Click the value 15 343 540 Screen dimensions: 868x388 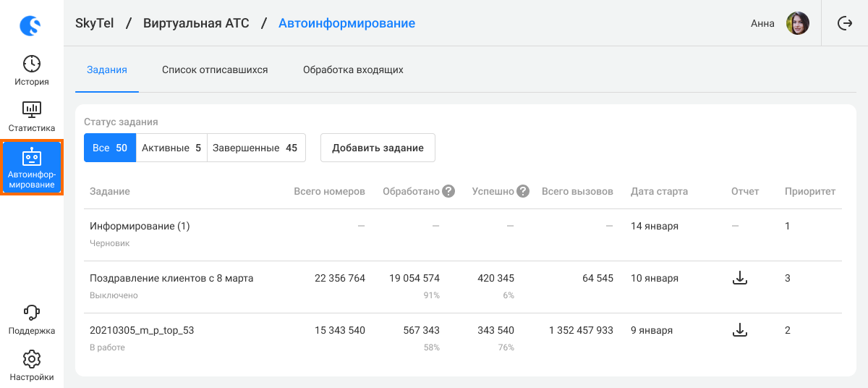point(340,330)
